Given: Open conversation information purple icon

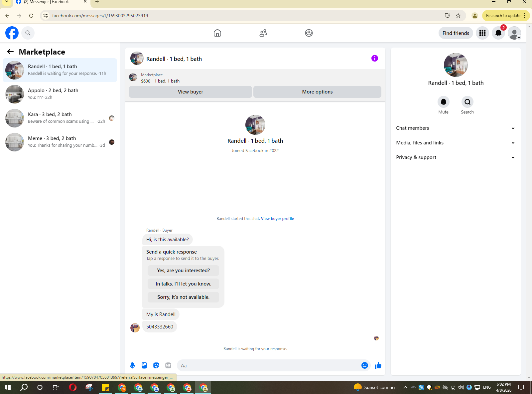Looking at the screenshot, I should click(x=375, y=58).
